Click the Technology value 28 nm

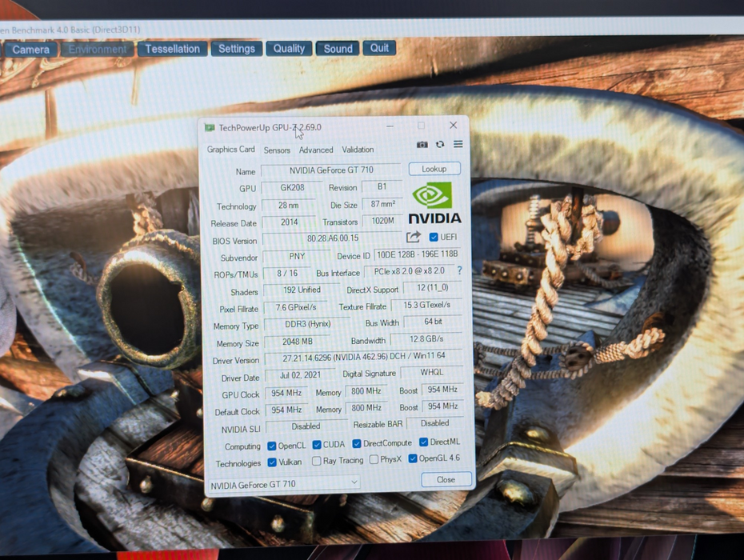(x=289, y=206)
